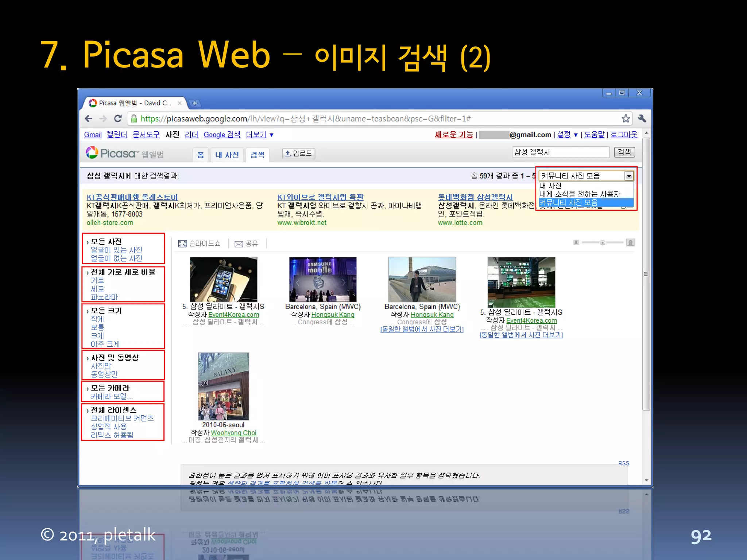The height and width of the screenshot is (560, 747).
Task: Open the wrench settings menu
Action: click(x=642, y=118)
